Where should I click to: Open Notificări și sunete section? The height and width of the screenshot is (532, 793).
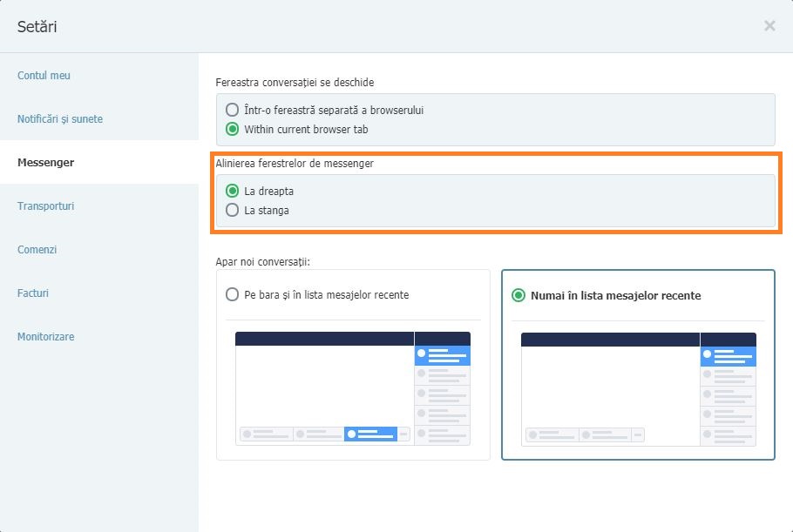[x=59, y=118]
